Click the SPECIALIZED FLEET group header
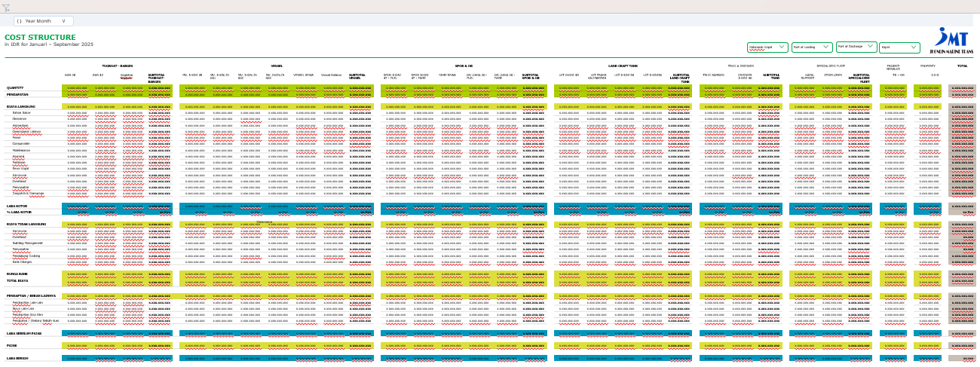 829,66
